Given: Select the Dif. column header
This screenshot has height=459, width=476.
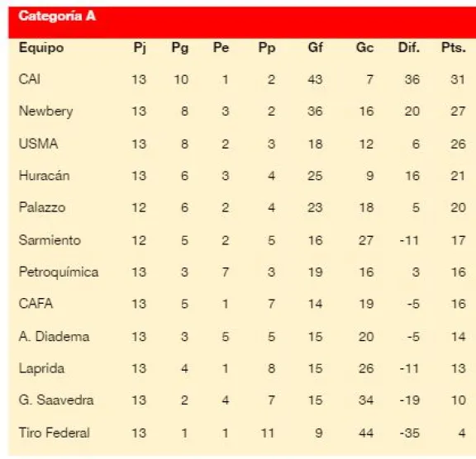Looking at the screenshot, I should (x=408, y=48).
